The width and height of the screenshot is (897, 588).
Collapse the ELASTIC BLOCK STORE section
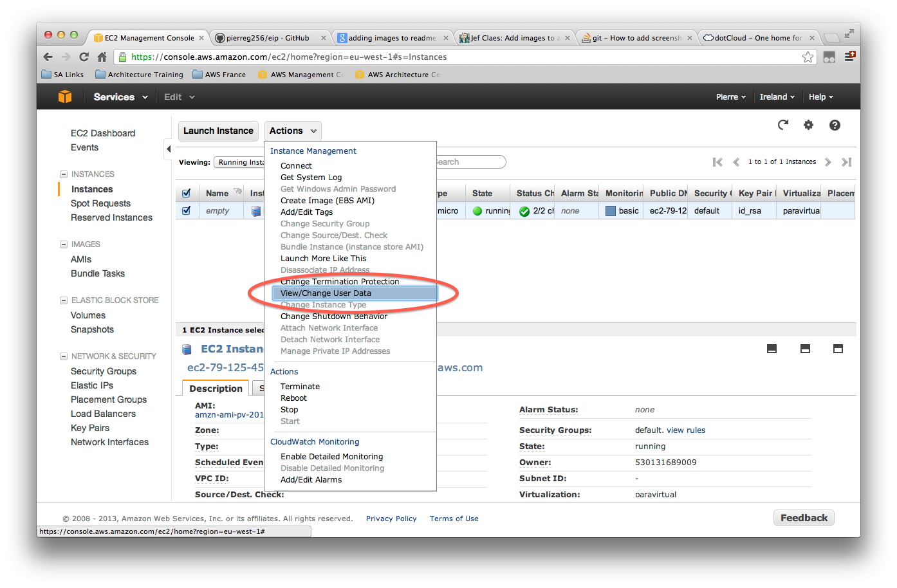click(64, 300)
